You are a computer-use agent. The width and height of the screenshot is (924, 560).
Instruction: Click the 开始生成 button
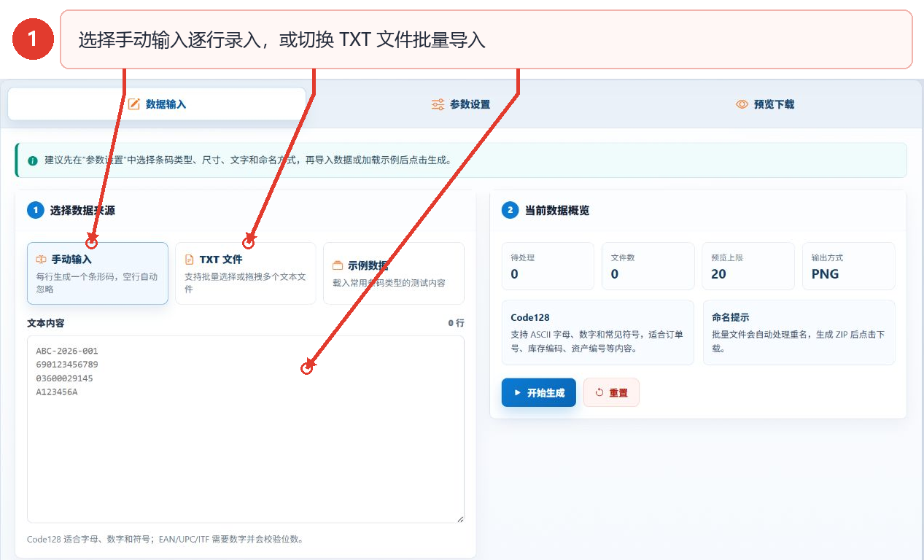coord(539,392)
